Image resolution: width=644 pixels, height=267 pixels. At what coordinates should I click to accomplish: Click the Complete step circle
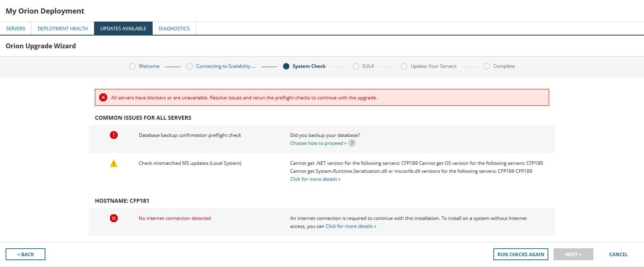(487, 66)
